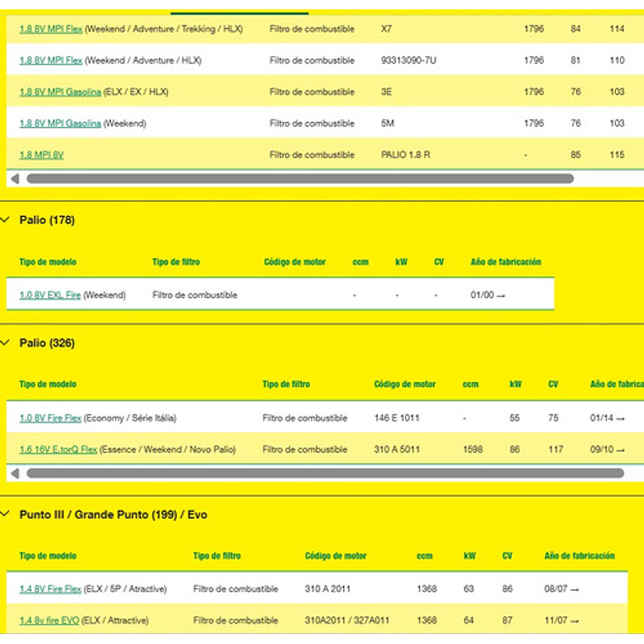Image resolution: width=644 pixels, height=644 pixels.
Task: Click left arrow of the top scrollbar
Action: 14,179
